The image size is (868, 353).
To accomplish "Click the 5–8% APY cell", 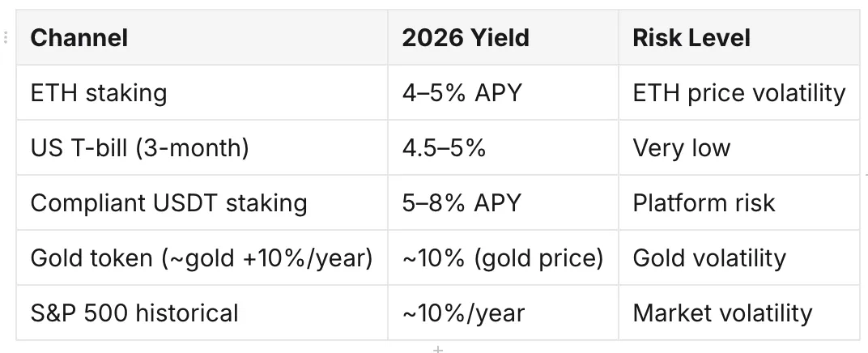I will (503, 202).
